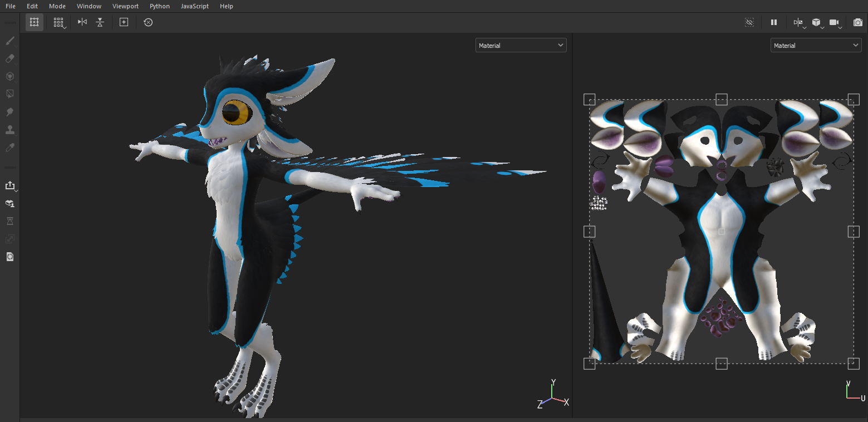Pick the eyedropper material picker tool
This screenshot has height=422, width=868.
coord(9,148)
